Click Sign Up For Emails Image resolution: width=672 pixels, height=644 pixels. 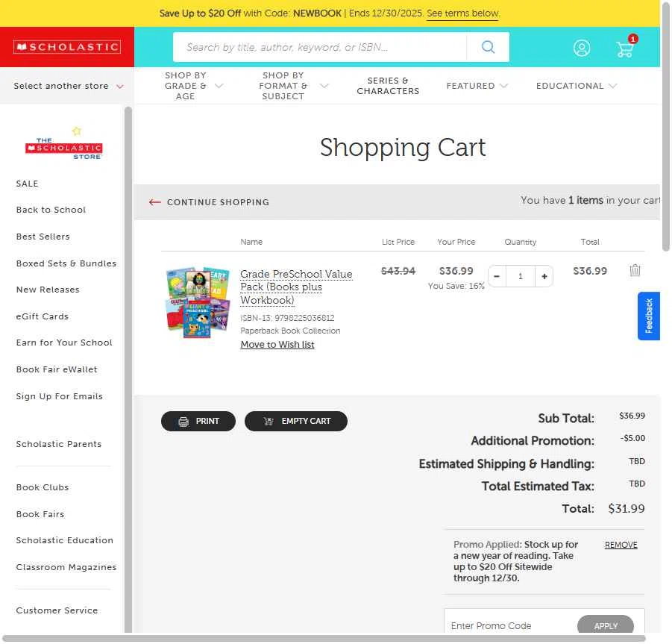pyautogui.click(x=59, y=396)
